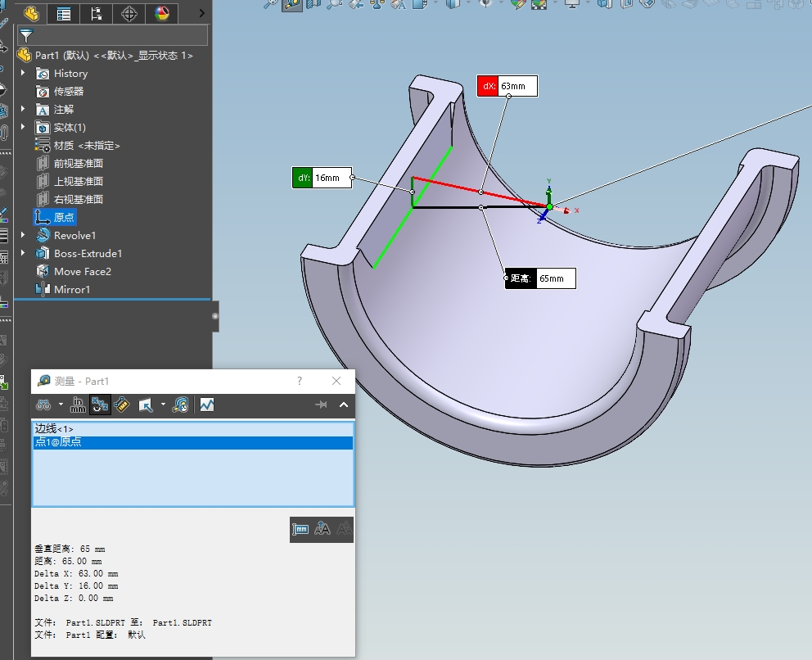Open the DisplayManager color ball tab
The image size is (812, 660).
point(162,13)
